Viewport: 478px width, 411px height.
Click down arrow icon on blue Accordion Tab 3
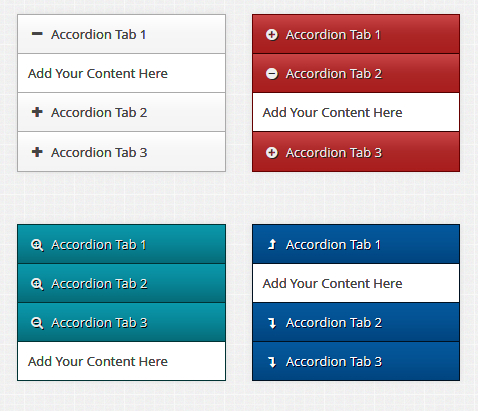(272, 362)
